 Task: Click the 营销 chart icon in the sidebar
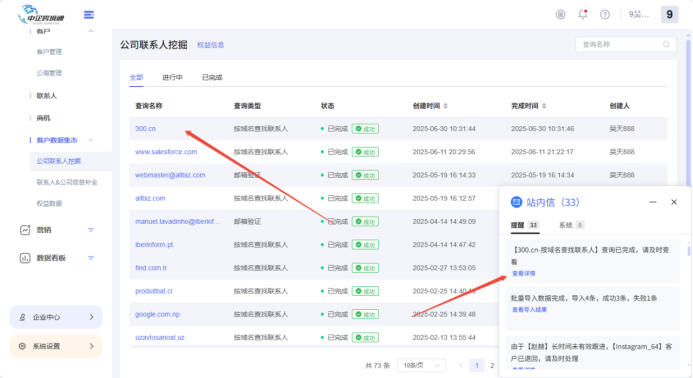click(25, 230)
